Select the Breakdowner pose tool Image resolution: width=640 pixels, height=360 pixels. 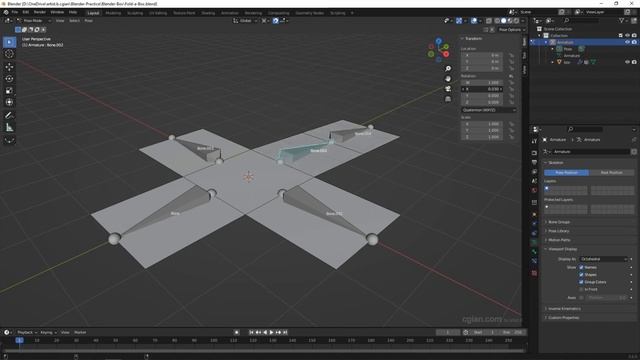pos(9,140)
